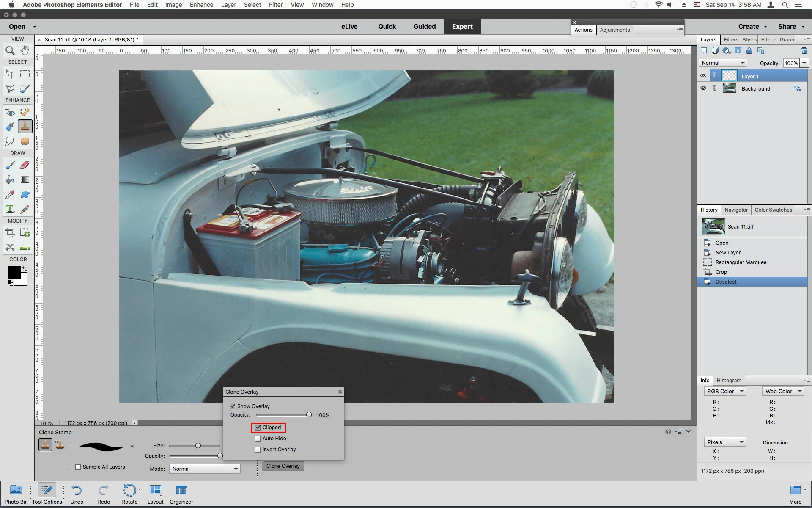Select the Hand tool

25,50
